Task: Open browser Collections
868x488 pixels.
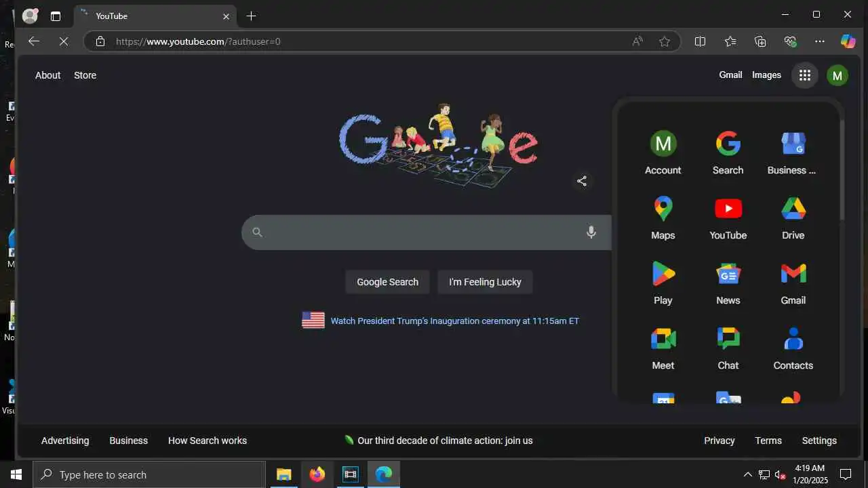Action: [760, 41]
